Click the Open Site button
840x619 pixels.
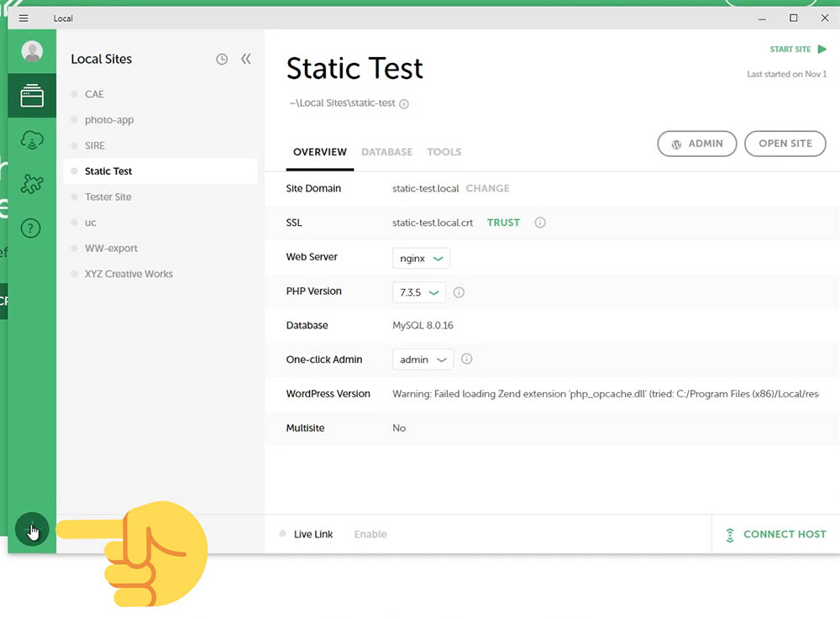(x=785, y=144)
